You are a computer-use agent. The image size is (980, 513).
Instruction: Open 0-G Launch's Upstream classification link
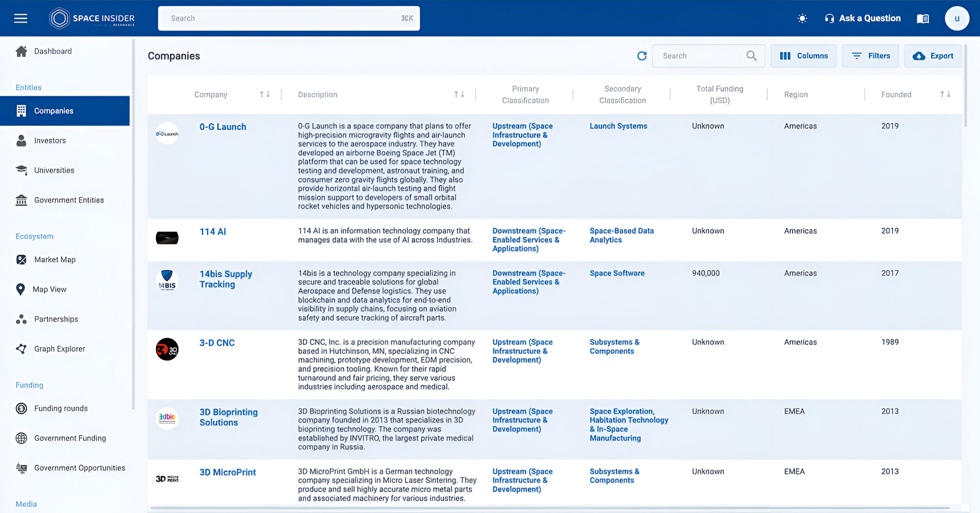point(523,135)
